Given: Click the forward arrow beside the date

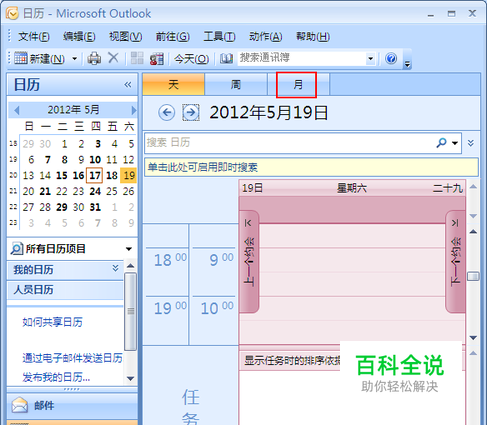Looking at the screenshot, I should (x=191, y=113).
